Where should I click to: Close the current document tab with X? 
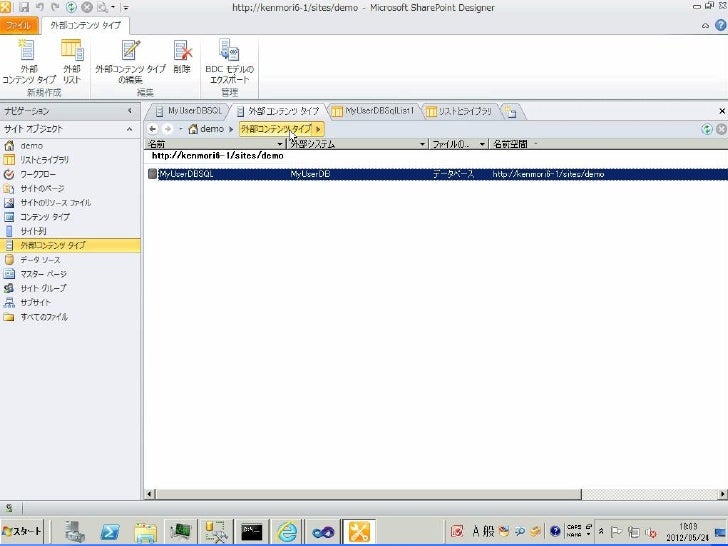(x=722, y=111)
